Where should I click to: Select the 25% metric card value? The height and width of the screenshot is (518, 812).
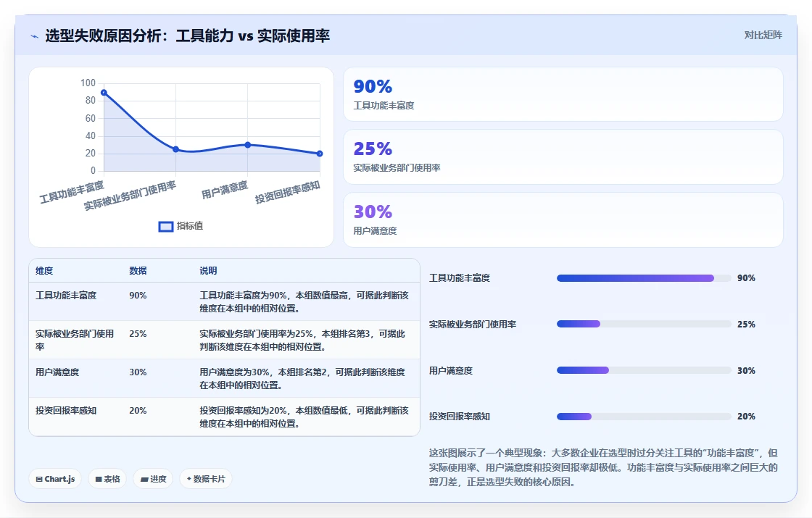(x=373, y=149)
